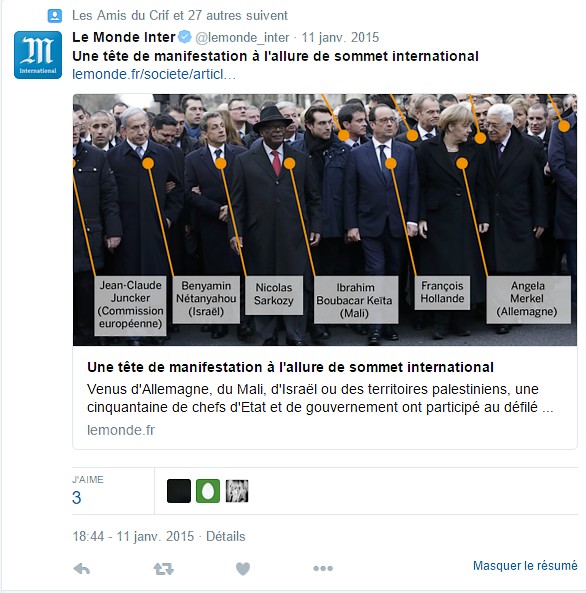Collapse summary via Masquer le résumé
This screenshot has height=593, width=586.
(x=525, y=566)
